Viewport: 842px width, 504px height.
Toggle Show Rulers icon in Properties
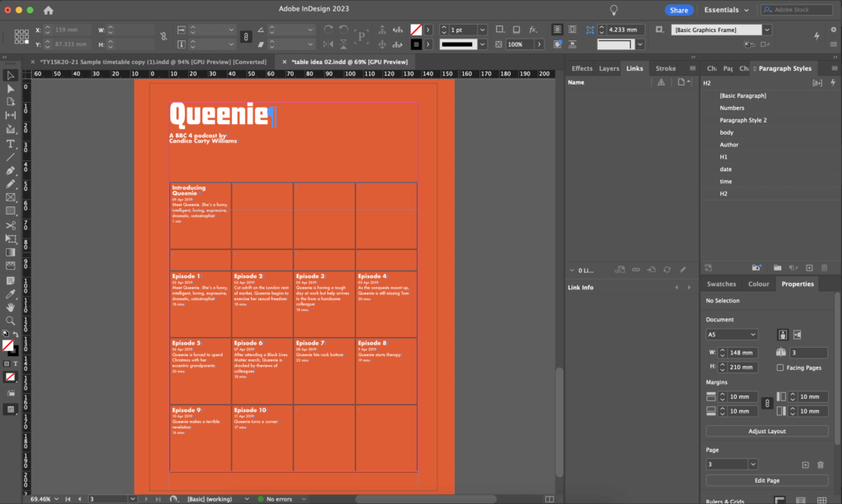780,500
